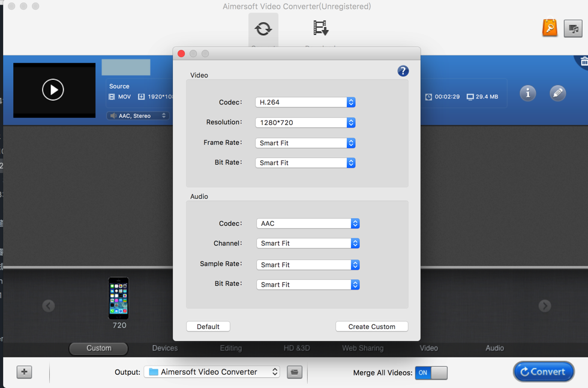Screen dimensions: 588x388
Task: Open the Convert tab icon in toolbar
Action: (x=263, y=29)
